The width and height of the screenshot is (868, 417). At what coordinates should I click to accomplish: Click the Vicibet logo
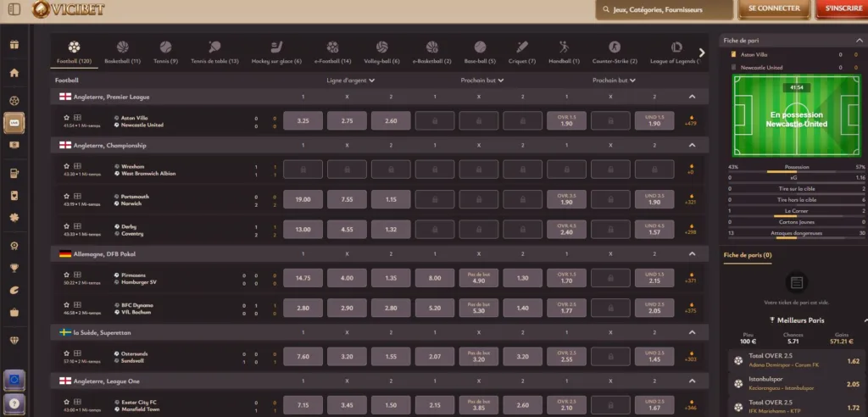[68, 8]
